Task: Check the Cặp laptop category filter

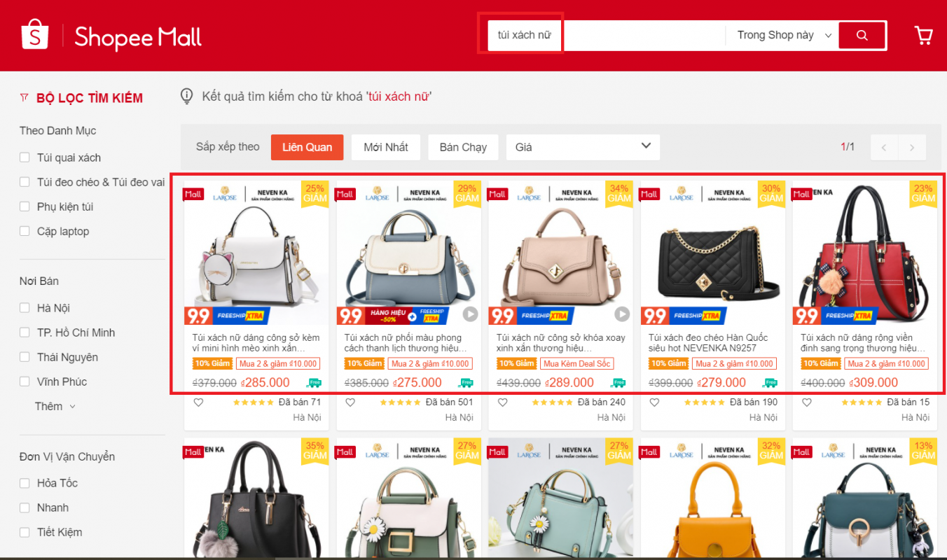Action: [25, 231]
